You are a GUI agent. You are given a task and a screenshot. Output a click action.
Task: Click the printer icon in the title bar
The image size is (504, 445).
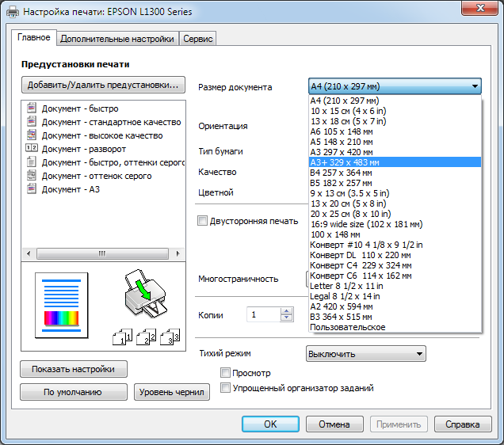13,12
